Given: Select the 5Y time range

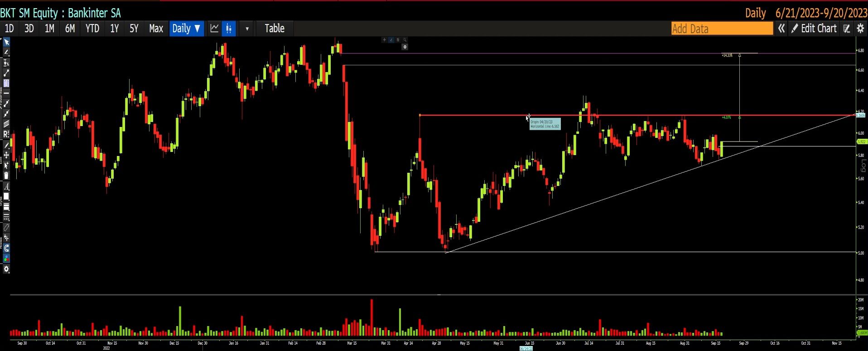Looking at the screenshot, I should pos(134,29).
